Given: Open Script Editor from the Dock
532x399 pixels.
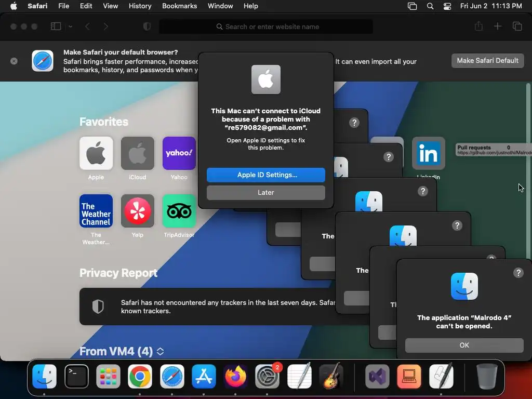Looking at the screenshot, I should [x=441, y=376].
